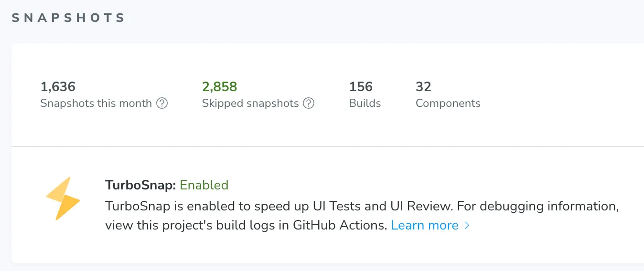The width and height of the screenshot is (644, 271).
Task: Click the 1,636 snapshots count
Action: pyautogui.click(x=58, y=87)
